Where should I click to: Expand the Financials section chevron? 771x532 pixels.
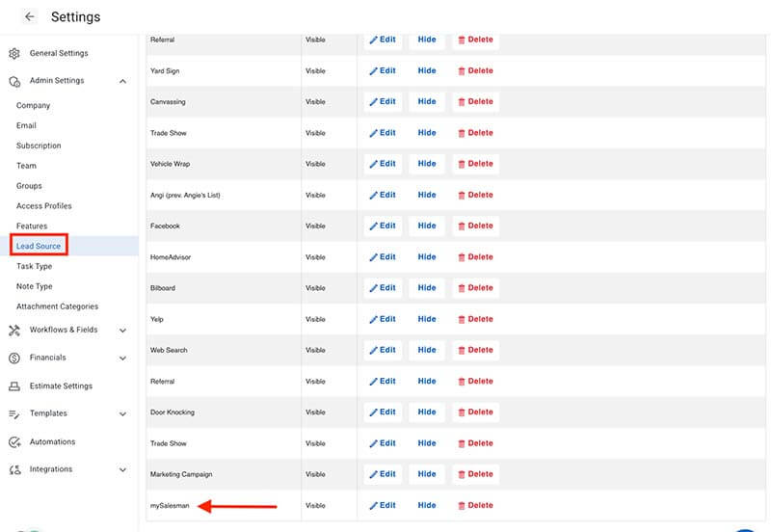pos(122,358)
